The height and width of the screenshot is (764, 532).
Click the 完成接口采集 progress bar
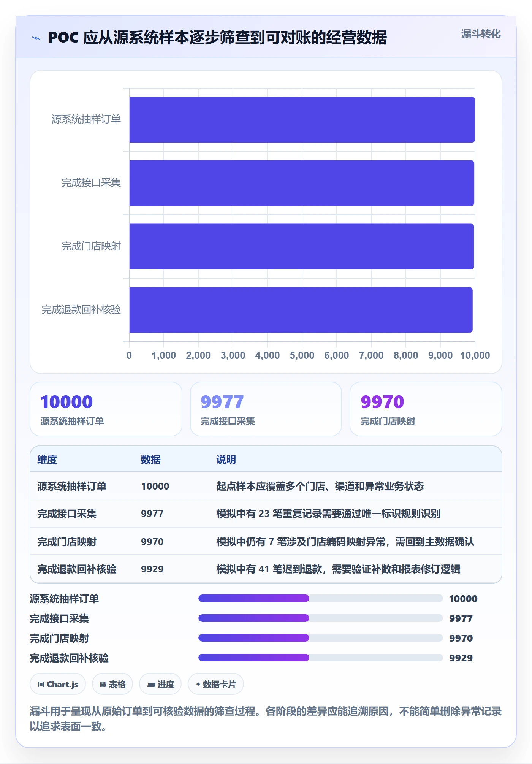[320, 618]
